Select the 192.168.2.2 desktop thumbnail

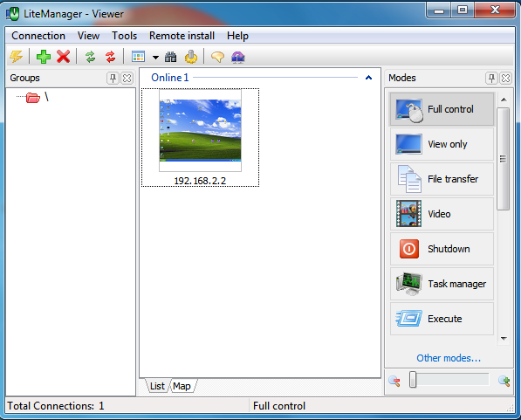200,131
